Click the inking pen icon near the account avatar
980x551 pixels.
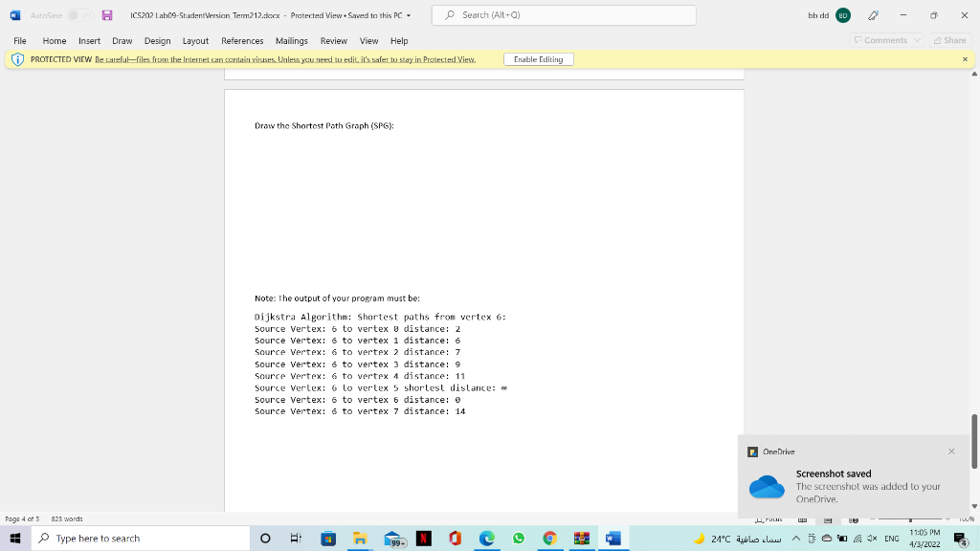click(874, 15)
